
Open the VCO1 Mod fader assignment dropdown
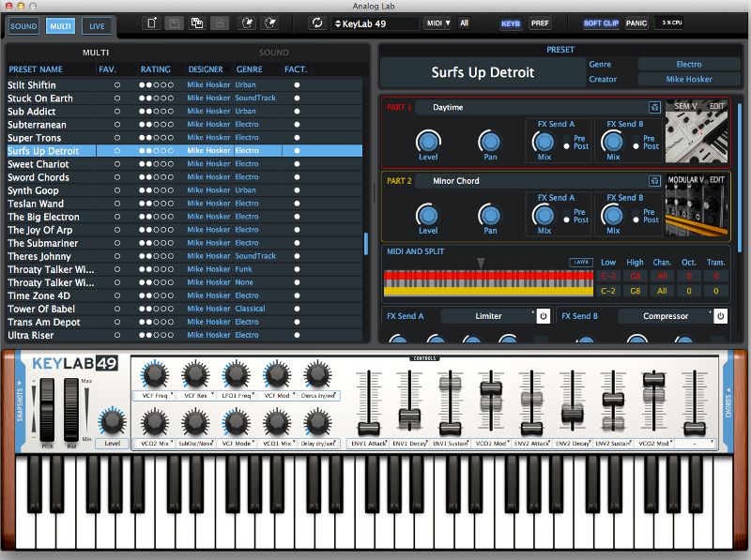(491, 444)
